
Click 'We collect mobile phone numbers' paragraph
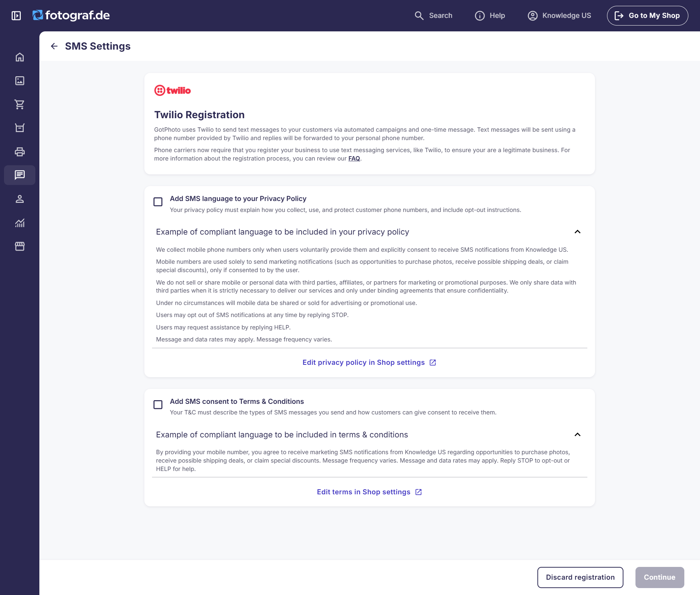pos(362,250)
